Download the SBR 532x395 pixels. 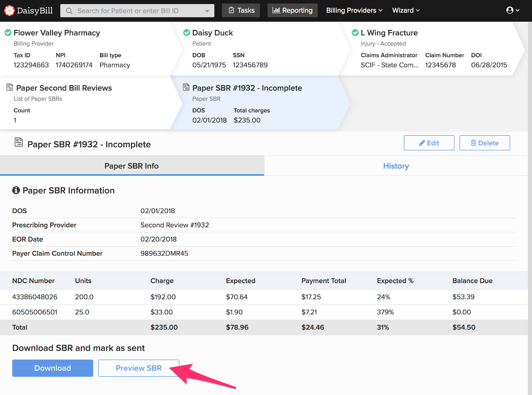[x=53, y=368]
